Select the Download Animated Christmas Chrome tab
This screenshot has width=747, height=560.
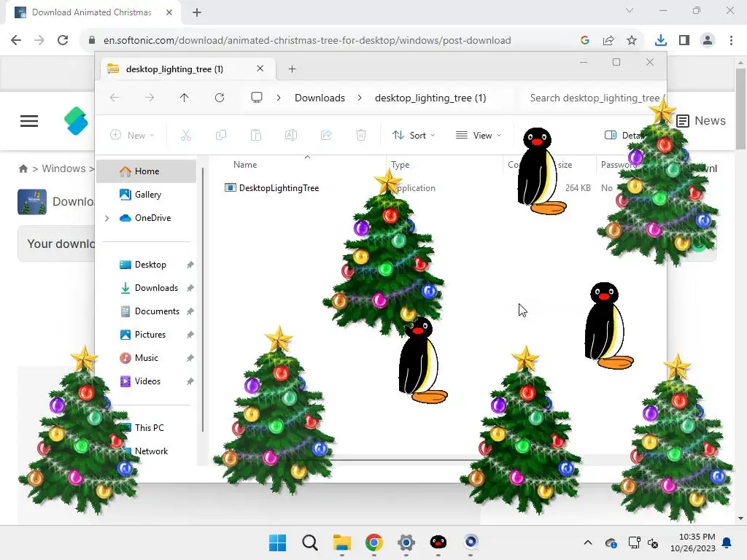tap(91, 12)
